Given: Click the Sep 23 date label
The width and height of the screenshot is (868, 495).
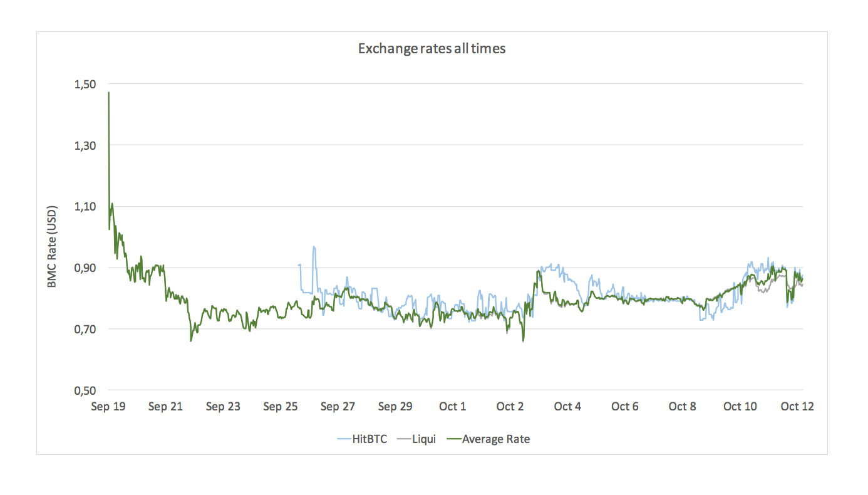Looking at the screenshot, I should [x=223, y=407].
